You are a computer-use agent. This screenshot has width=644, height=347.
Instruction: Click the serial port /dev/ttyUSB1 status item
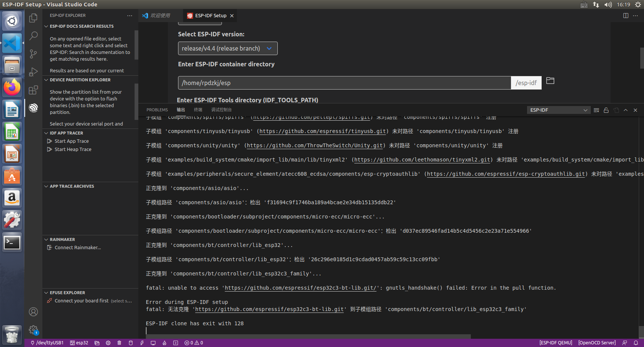[x=47, y=343]
